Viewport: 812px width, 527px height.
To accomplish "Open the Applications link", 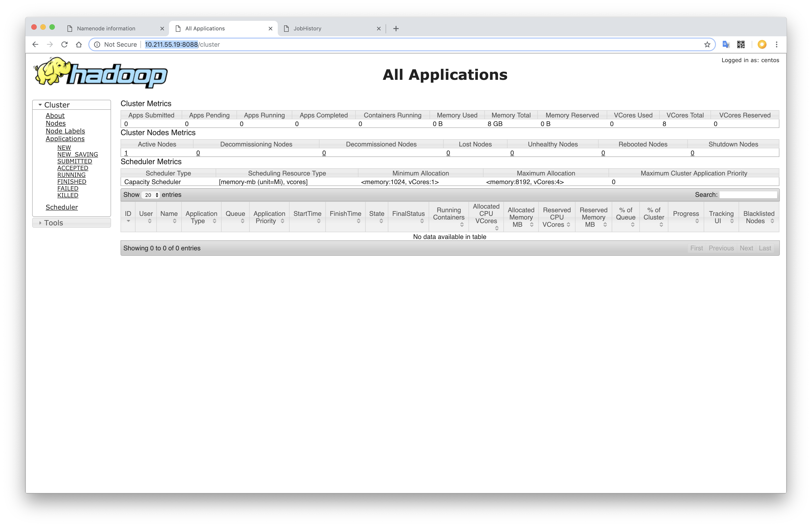I will tap(65, 139).
